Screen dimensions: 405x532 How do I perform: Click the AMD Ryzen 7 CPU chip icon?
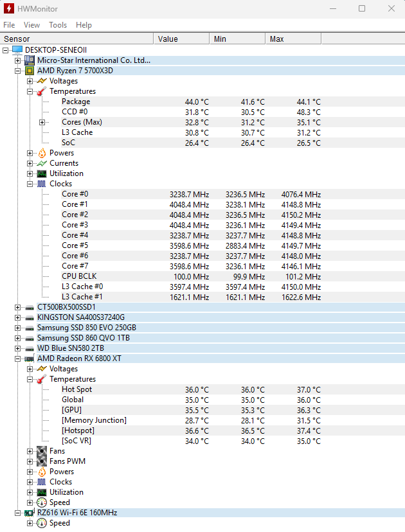30,71
